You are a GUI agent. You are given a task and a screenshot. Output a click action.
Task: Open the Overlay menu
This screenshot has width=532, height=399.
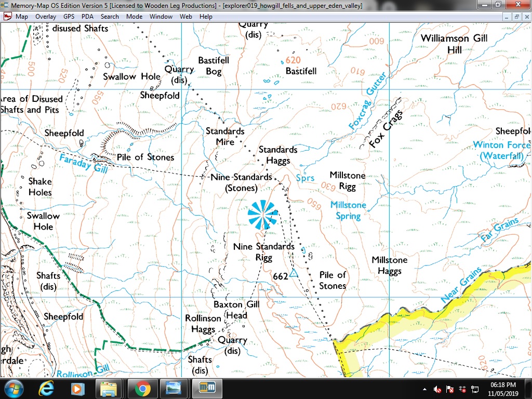pyautogui.click(x=46, y=17)
